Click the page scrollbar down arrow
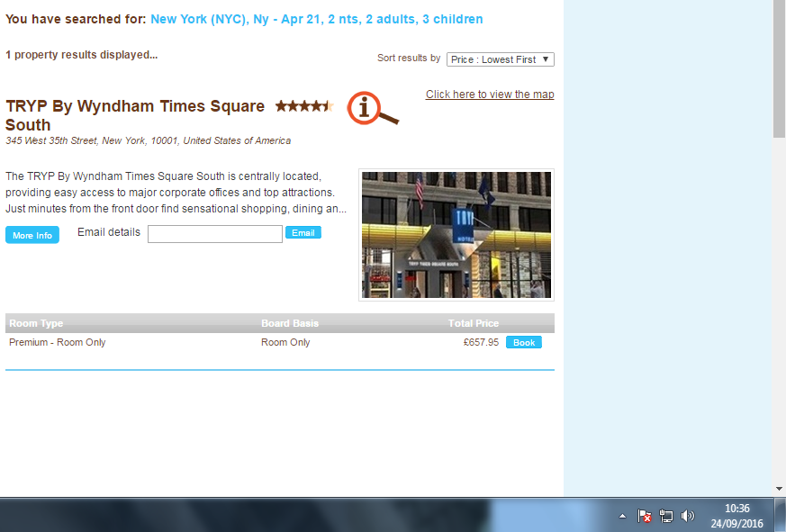 coord(779,489)
